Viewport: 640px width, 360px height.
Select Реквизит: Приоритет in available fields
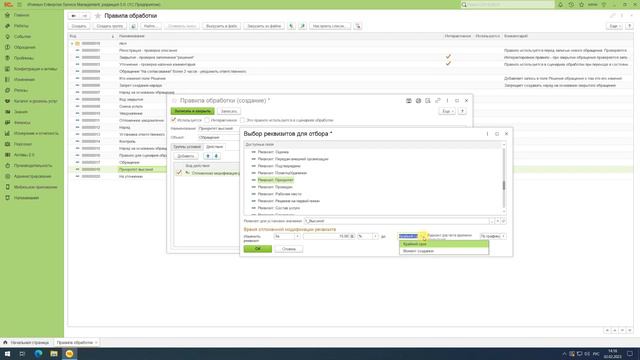coord(276,180)
